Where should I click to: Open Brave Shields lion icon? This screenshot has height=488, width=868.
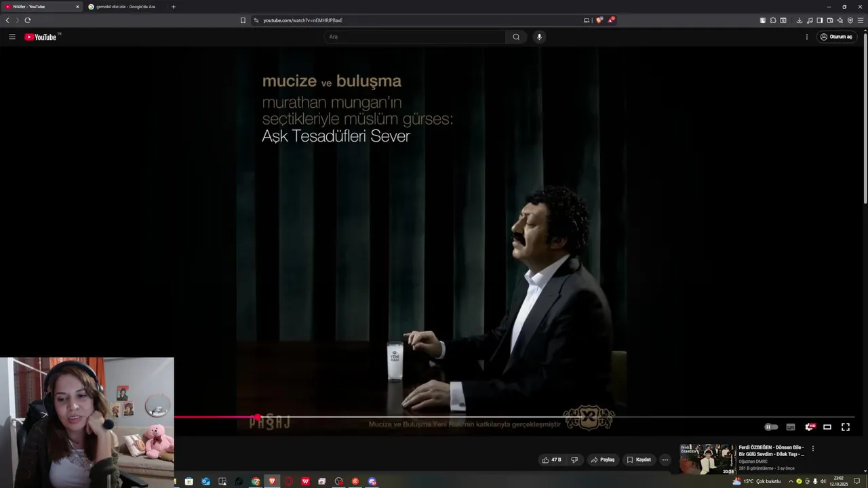(x=599, y=20)
